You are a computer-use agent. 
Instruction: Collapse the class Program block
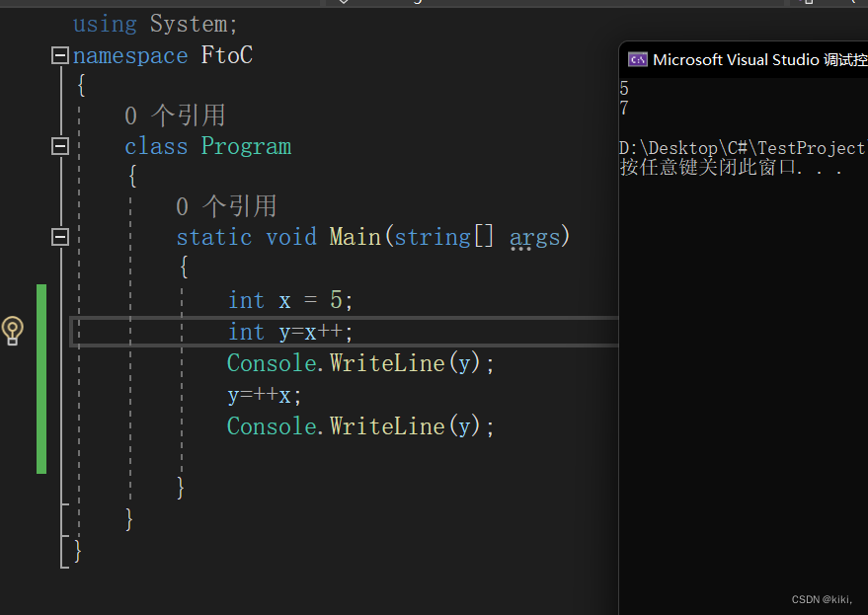click(x=60, y=146)
